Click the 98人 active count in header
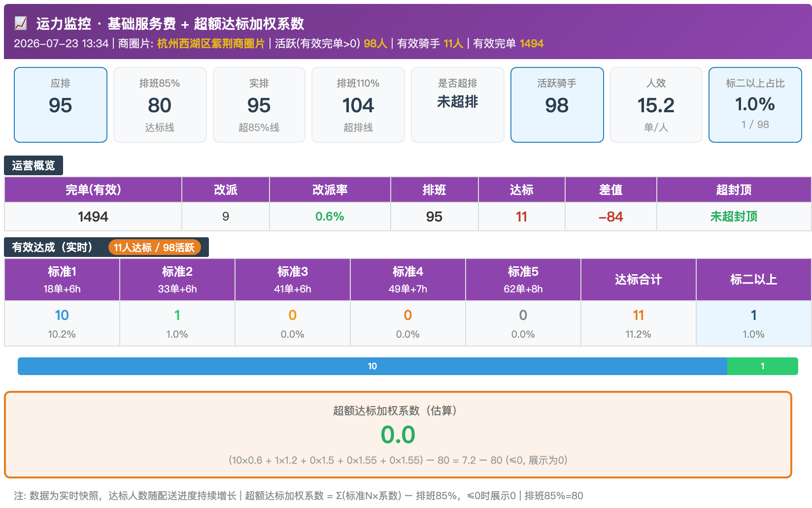The height and width of the screenshot is (508, 812). point(375,44)
